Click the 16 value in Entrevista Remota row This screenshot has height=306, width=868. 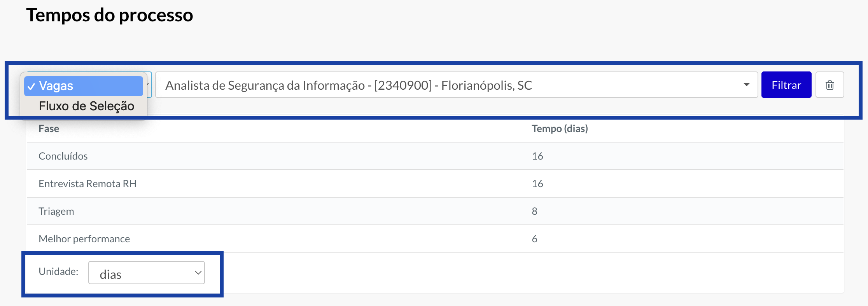point(537,184)
